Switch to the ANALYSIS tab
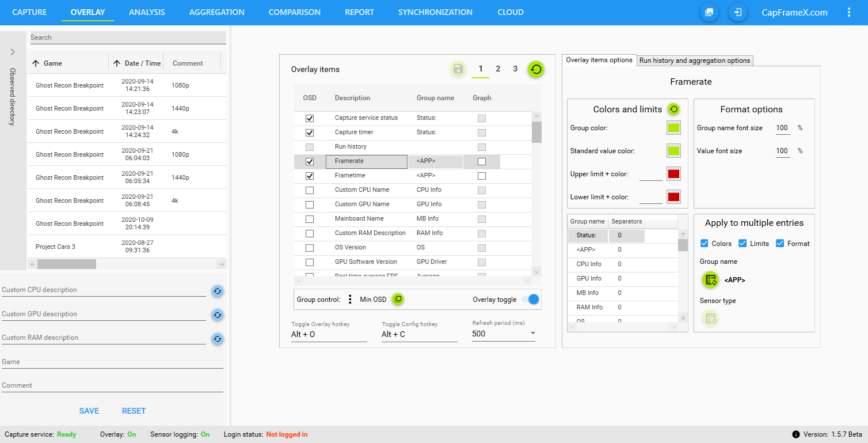The image size is (868, 443). pos(147,12)
